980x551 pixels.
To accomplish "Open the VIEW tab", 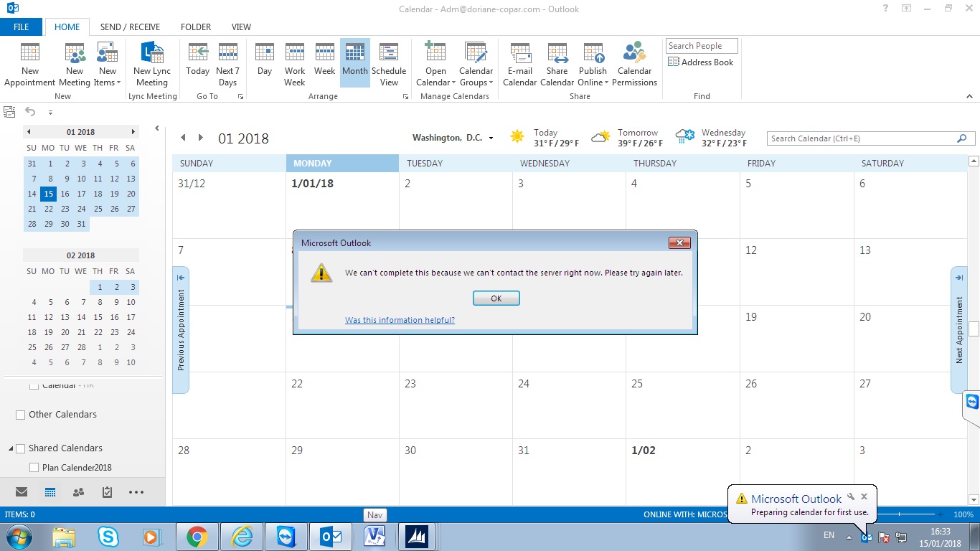I will 241,27.
